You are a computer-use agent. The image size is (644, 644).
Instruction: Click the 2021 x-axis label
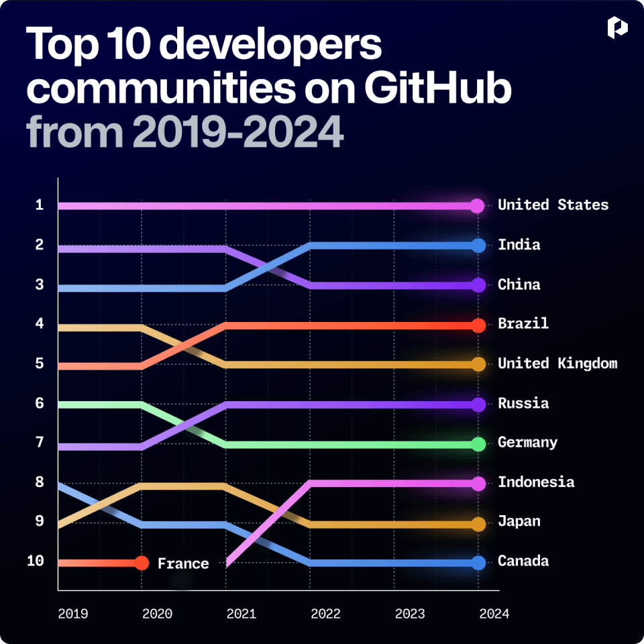tap(241, 614)
